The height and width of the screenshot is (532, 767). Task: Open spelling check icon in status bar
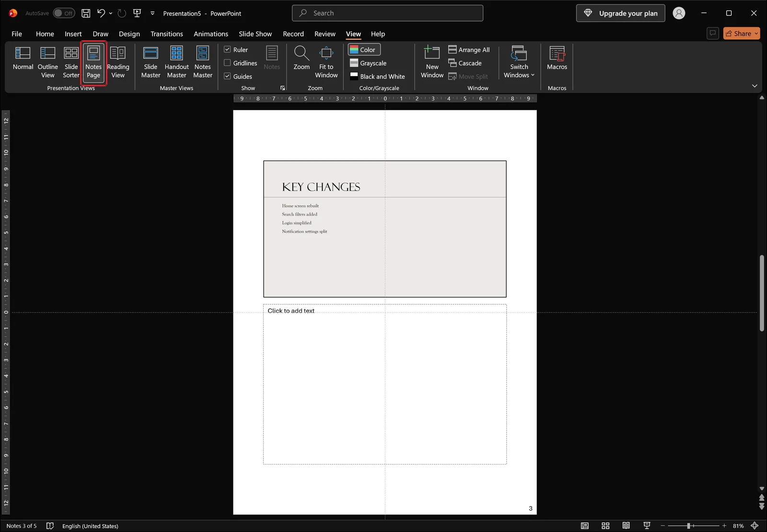(50, 526)
